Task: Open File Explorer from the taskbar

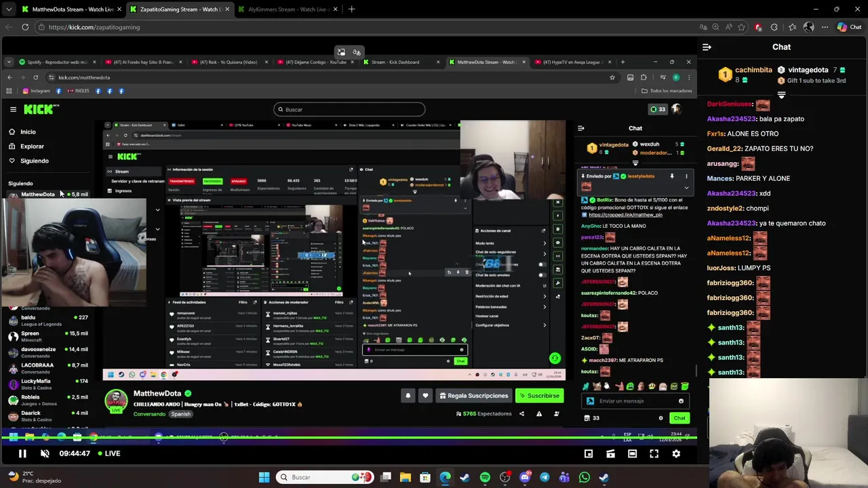Action: tap(405, 477)
